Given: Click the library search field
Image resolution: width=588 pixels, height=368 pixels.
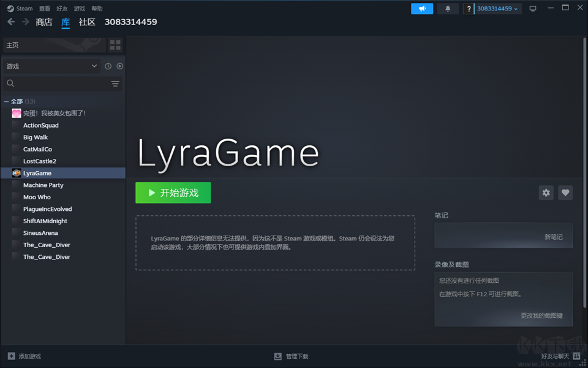Looking at the screenshot, I should click(x=56, y=83).
